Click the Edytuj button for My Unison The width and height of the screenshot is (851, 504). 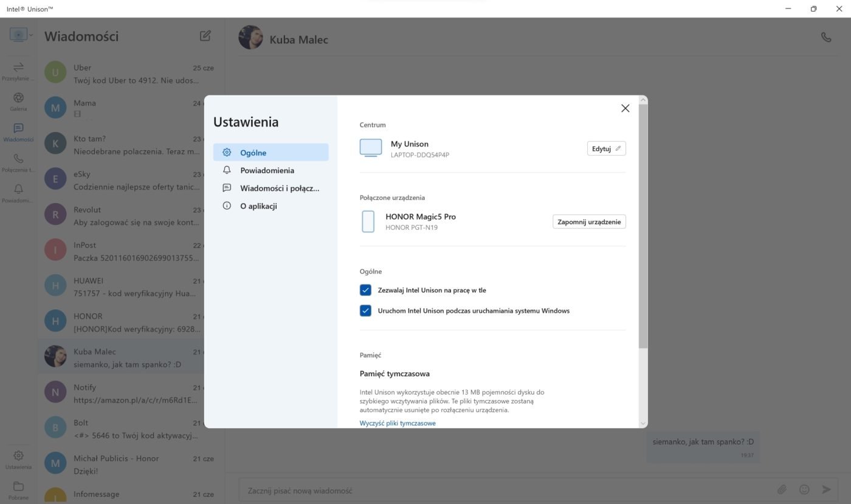(x=607, y=148)
